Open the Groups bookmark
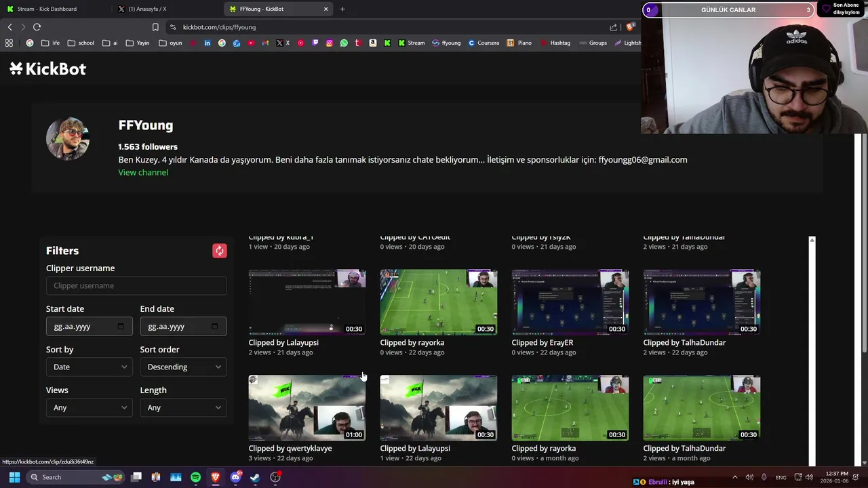The height and width of the screenshot is (488, 868). [x=593, y=43]
